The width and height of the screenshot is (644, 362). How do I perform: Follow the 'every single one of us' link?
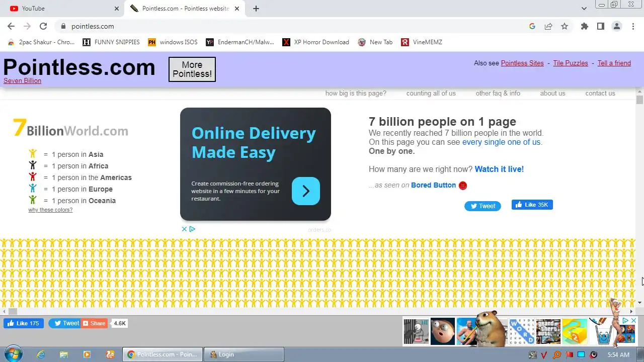502,142
